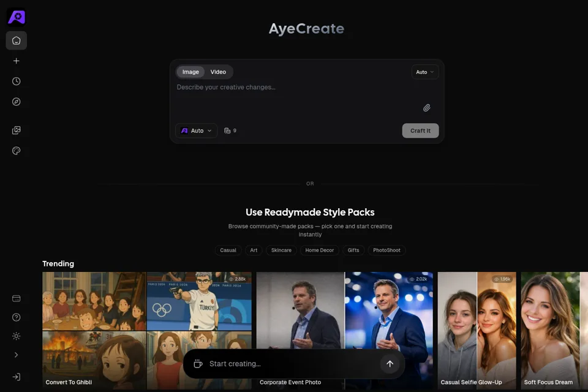Screen dimensions: 588x392
Task: Submit with the up-arrow send button
Action: (x=390, y=363)
